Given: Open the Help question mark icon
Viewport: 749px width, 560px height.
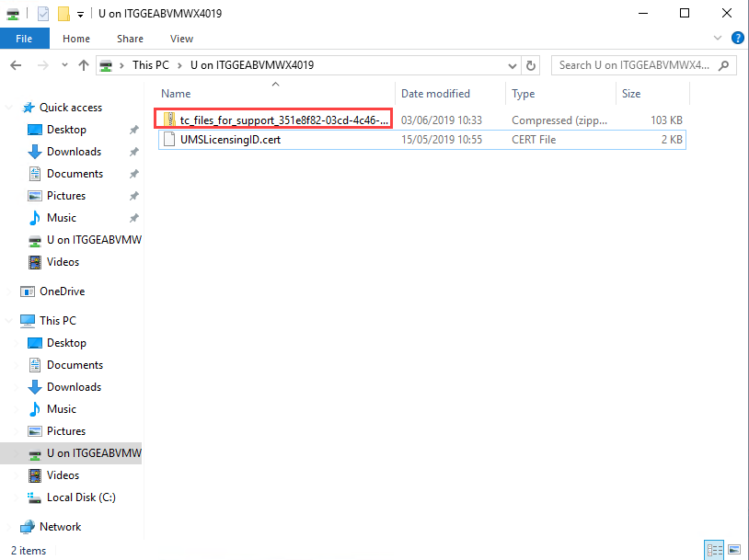Looking at the screenshot, I should click(737, 38).
